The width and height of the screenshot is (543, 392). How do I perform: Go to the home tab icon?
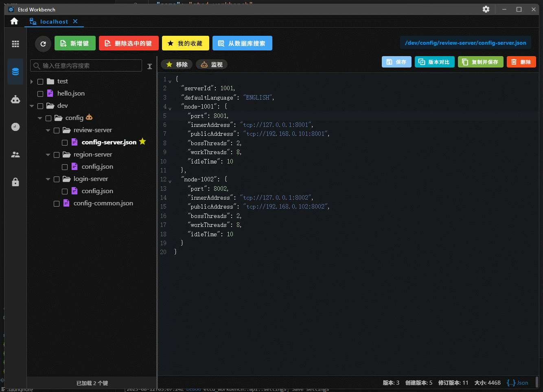(x=14, y=21)
